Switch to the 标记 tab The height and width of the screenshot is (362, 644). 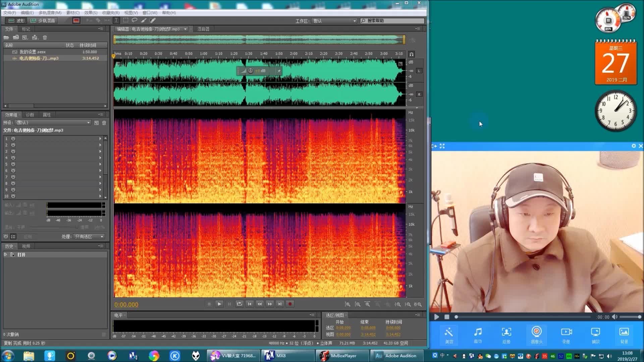pyautogui.click(x=26, y=29)
